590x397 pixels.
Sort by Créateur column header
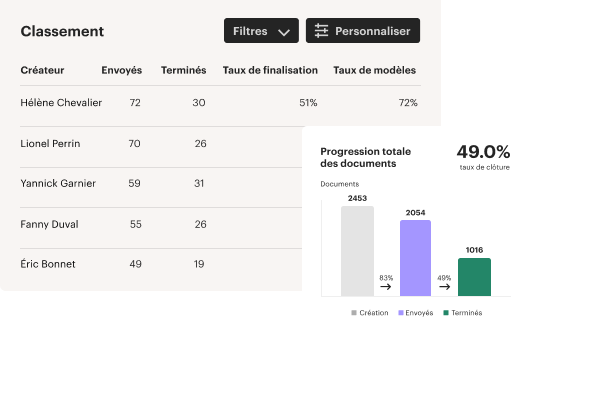pos(42,70)
